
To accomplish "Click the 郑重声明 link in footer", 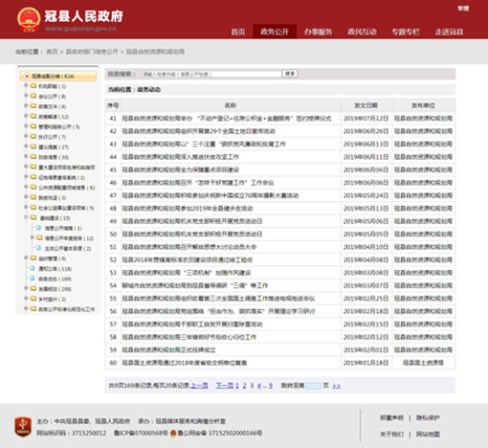I will [391, 417].
